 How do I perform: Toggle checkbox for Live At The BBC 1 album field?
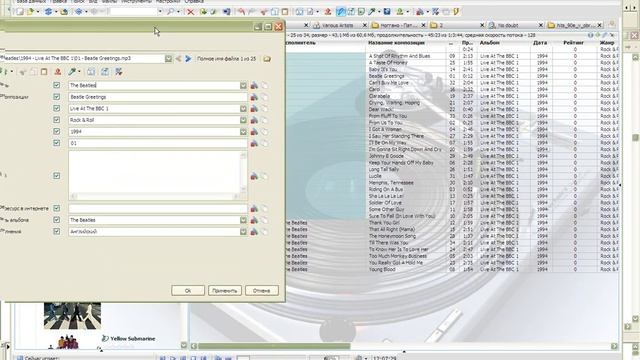point(57,108)
